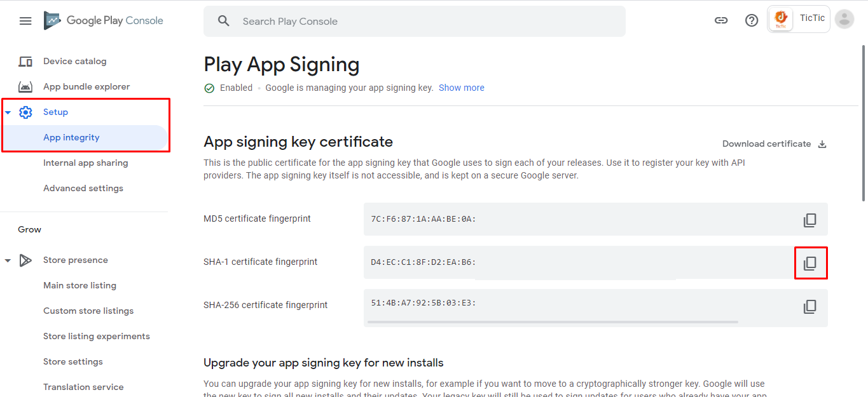Click the Show more link

tap(461, 88)
